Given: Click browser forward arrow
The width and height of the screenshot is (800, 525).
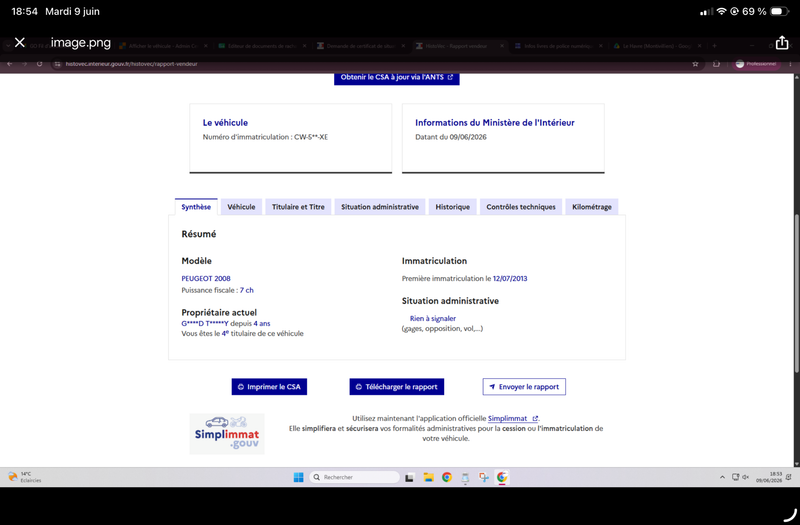Looking at the screenshot, I should 24,64.
